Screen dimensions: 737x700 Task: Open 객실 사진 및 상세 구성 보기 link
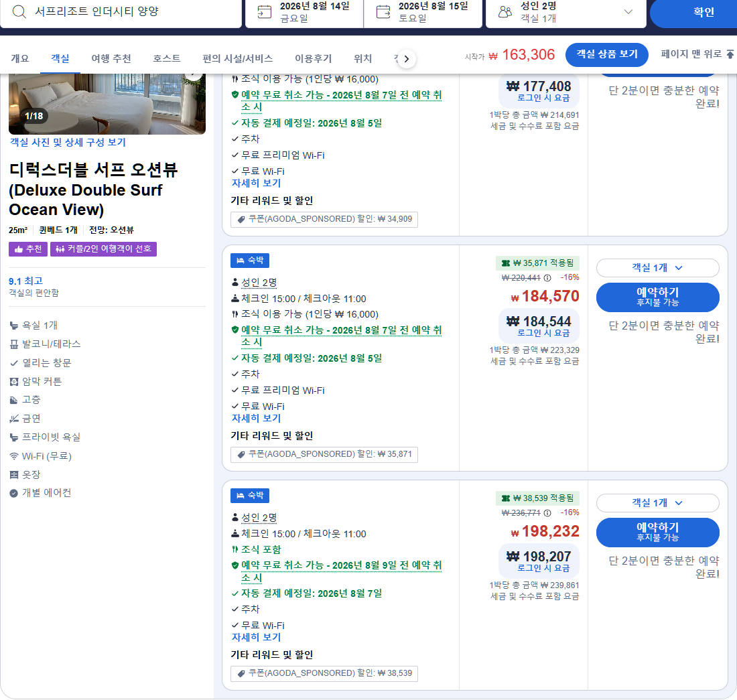pyautogui.click(x=68, y=143)
